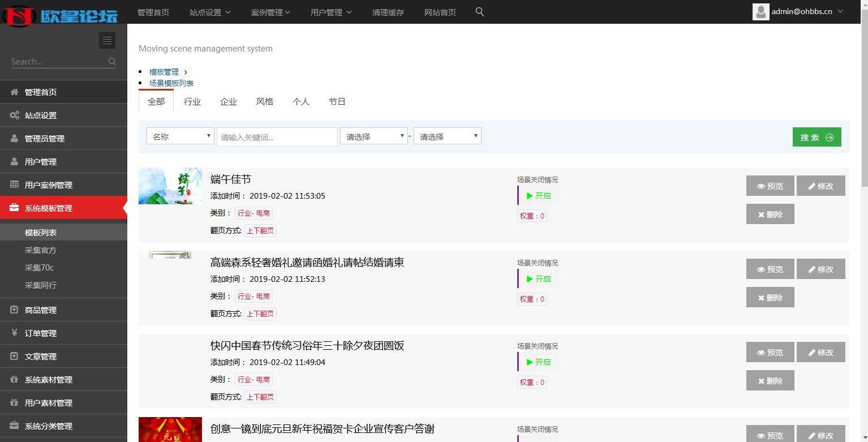Toggle the 开启 switch on 端午佳节 scene
The width and height of the screenshot is (868, 442).
536,195
